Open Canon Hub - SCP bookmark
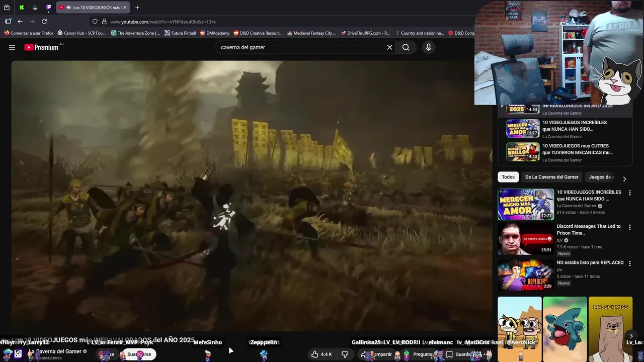This screenshot has height=362, width=644. tap(82, 33)
